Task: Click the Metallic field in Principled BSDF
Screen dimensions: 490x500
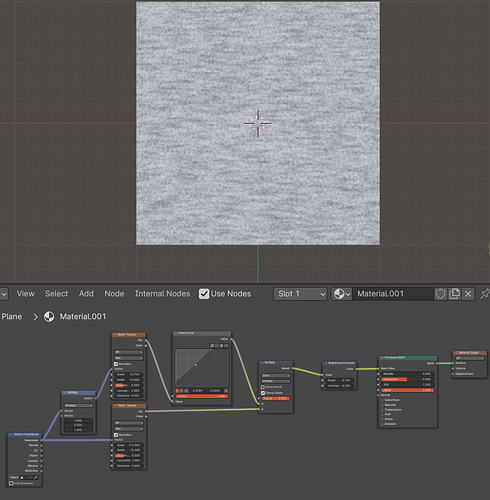Action: [408, 374]
